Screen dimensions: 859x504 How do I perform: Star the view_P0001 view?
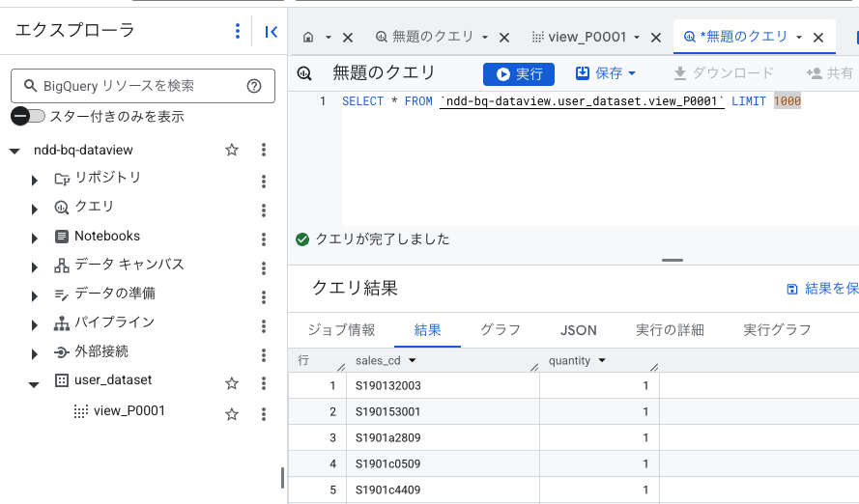(x=232, y=414)
